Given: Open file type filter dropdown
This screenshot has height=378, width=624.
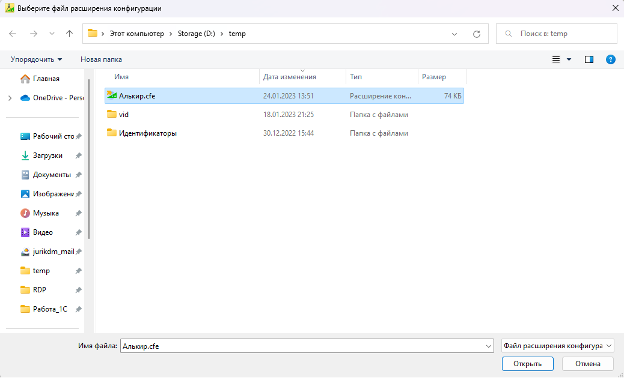Looking at the screenshot, I should (x=558, y=346).
